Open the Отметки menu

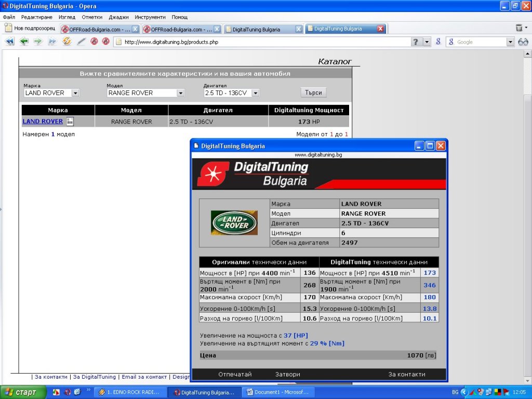click(92, 17)
